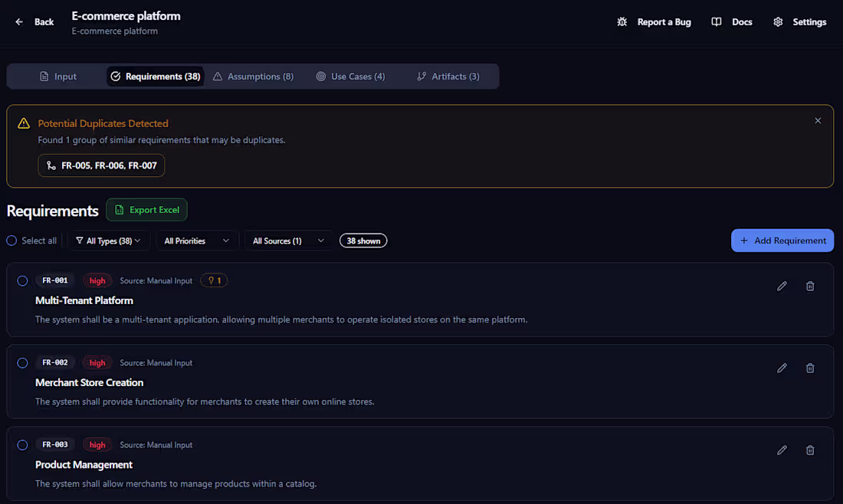843x504 pixels.
Task: Open the All Priorities dropdown
Action: click(x=197, y=241)
